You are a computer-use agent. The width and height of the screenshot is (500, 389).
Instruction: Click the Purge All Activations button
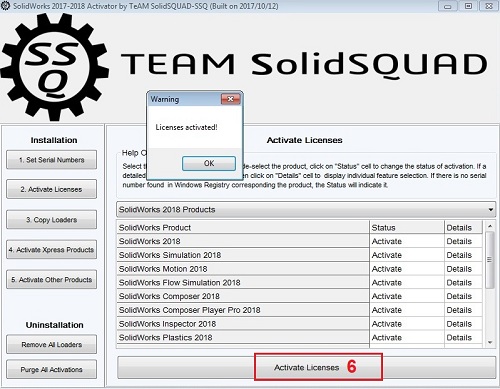(51, 369)
